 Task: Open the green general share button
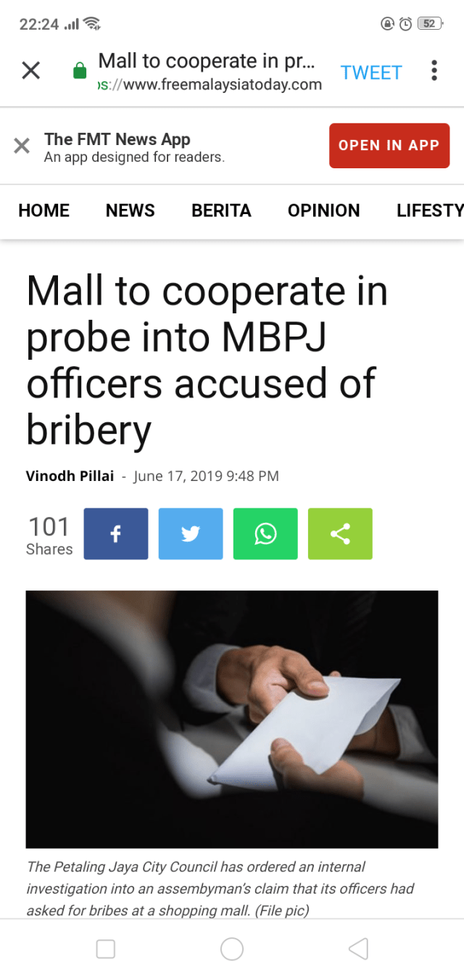click(340, 534)
